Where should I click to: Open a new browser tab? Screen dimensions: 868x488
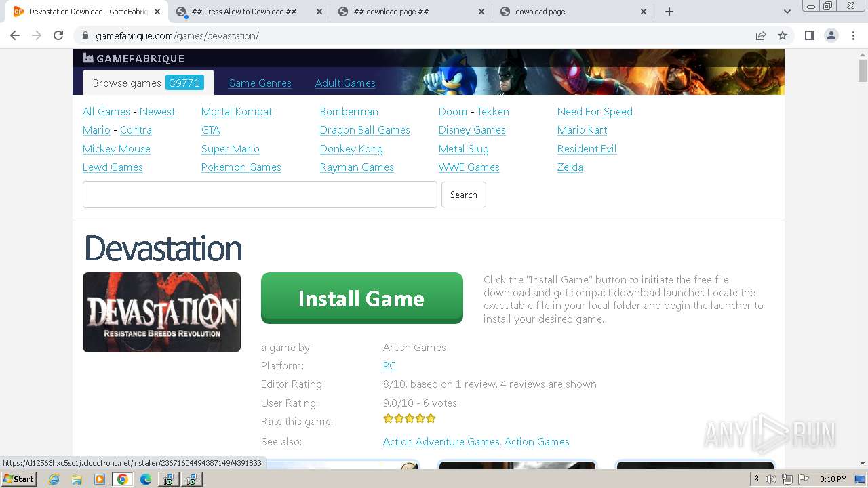click(669, 12)
